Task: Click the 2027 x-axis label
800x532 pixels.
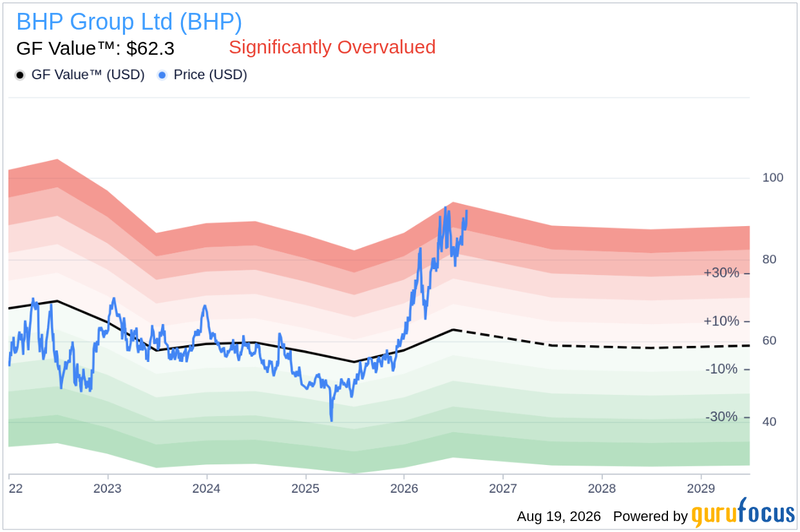Action: pyautogui.click(x=502, y=488)
